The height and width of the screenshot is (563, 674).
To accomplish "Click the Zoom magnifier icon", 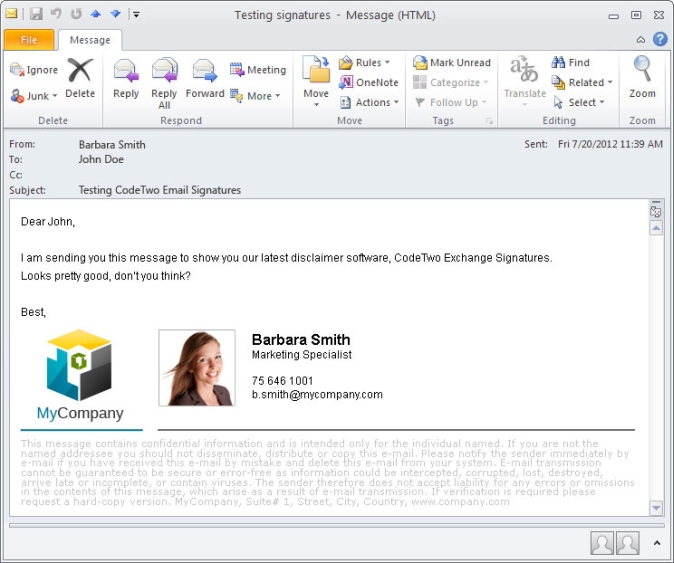I will pyautogui.click(x=642, y=69).
